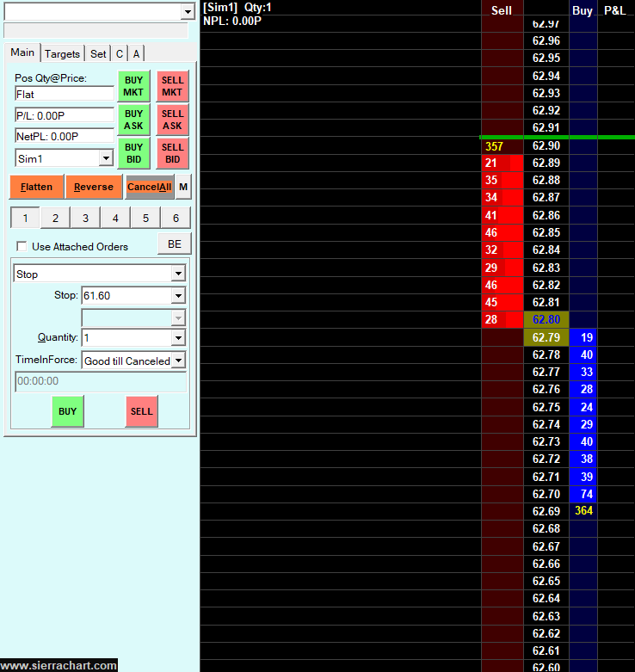Click sell cell 32 at 62.84
Viewport: 635px width, 672px height.
pyautogui.click(x=502, y=250)
